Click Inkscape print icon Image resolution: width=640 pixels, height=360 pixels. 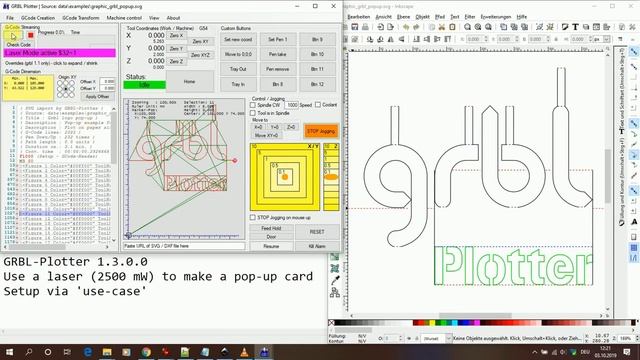point(365,27)
